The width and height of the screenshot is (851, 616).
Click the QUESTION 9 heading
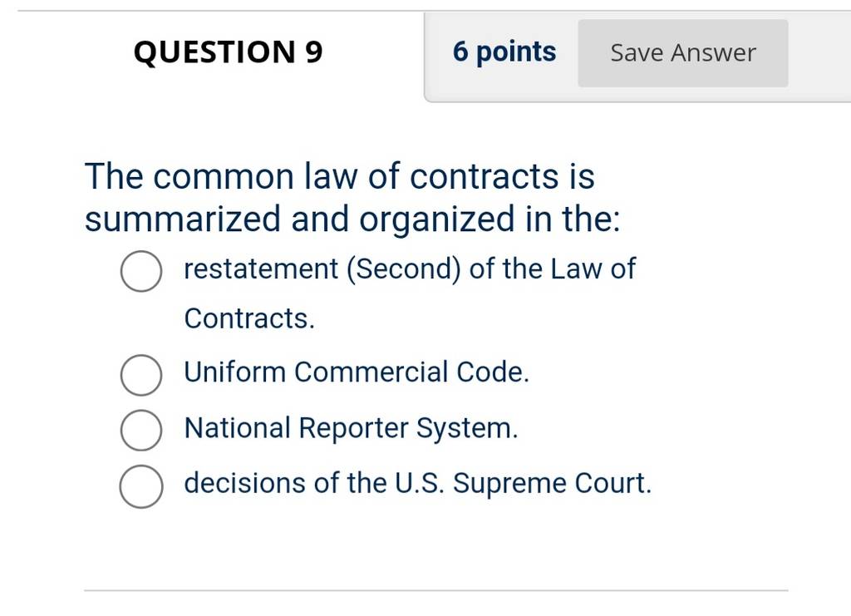point(228,52)
